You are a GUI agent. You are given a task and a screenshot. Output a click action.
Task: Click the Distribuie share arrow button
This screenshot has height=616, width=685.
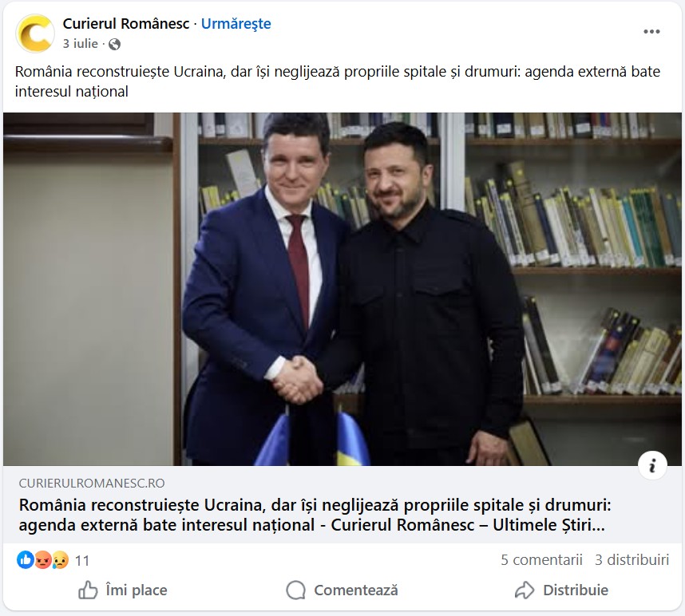[x=562, y=590]
